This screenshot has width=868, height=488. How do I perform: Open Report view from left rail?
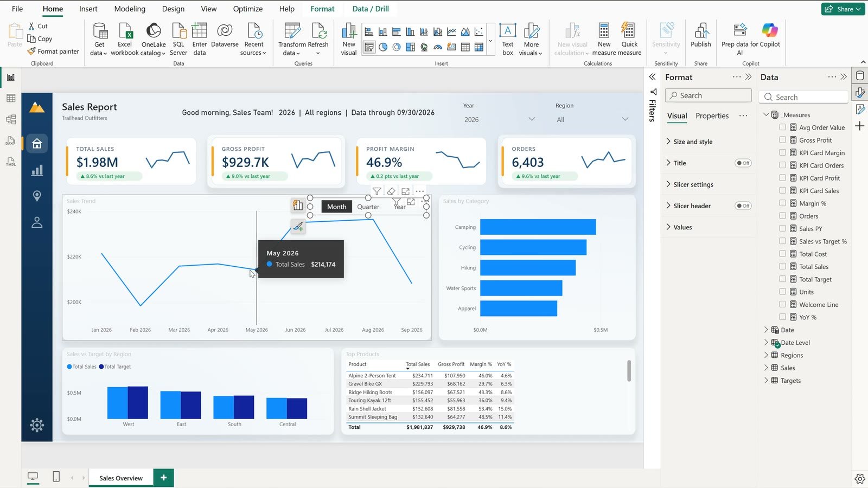point(10,78)
